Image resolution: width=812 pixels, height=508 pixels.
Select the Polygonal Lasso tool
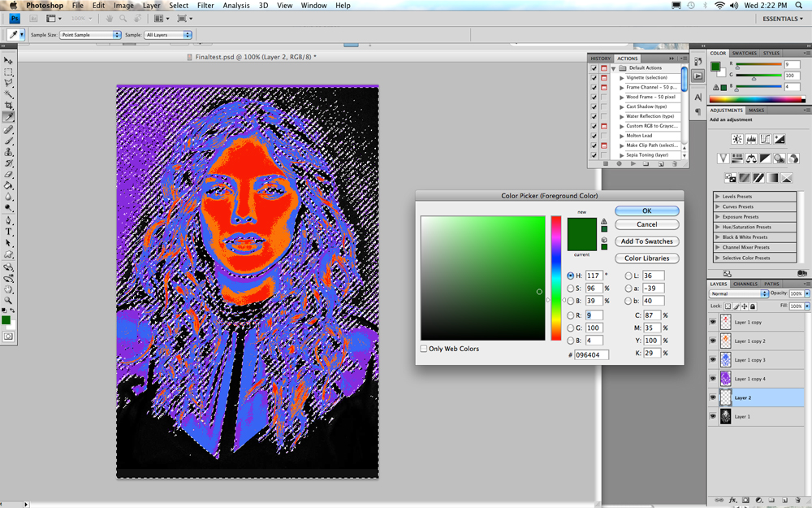pyautogui.click(x=8, y=83)
